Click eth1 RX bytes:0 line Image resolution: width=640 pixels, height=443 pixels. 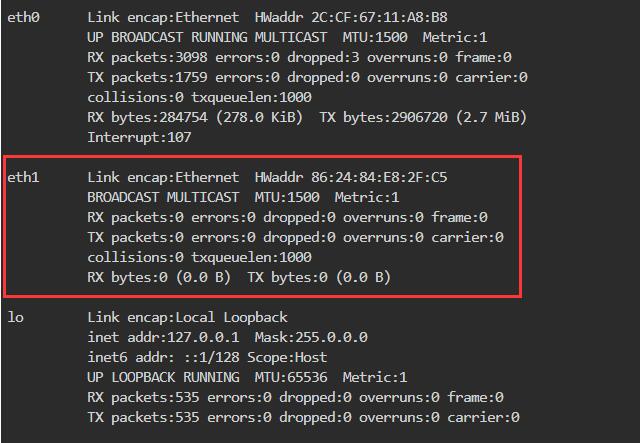239,277
